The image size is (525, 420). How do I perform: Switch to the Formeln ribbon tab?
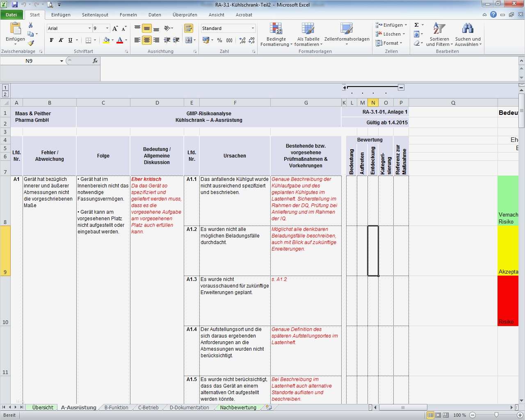(128, 15)
